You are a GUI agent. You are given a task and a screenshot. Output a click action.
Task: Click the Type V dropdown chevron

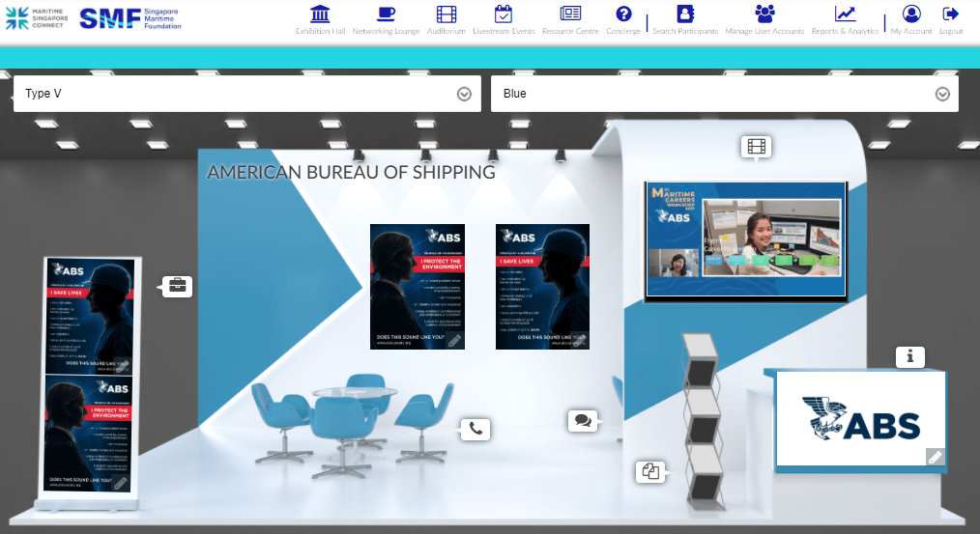pyautogui.click(x=464, y=94)
